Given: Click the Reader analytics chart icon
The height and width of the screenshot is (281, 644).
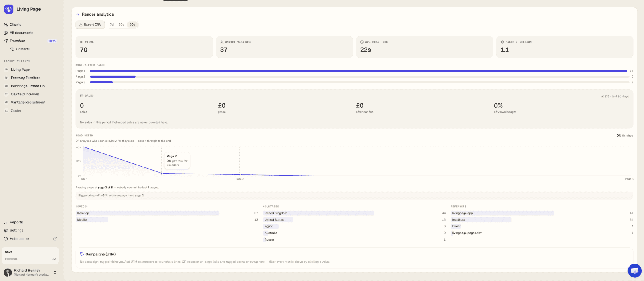Looking at the screenshot, I should tap(78, 14).
